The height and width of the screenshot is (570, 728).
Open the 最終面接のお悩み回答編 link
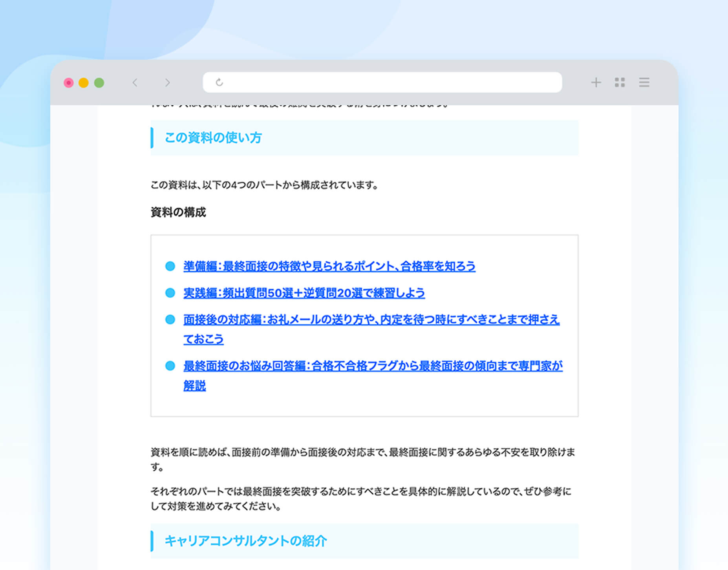(x=373, y=366)
